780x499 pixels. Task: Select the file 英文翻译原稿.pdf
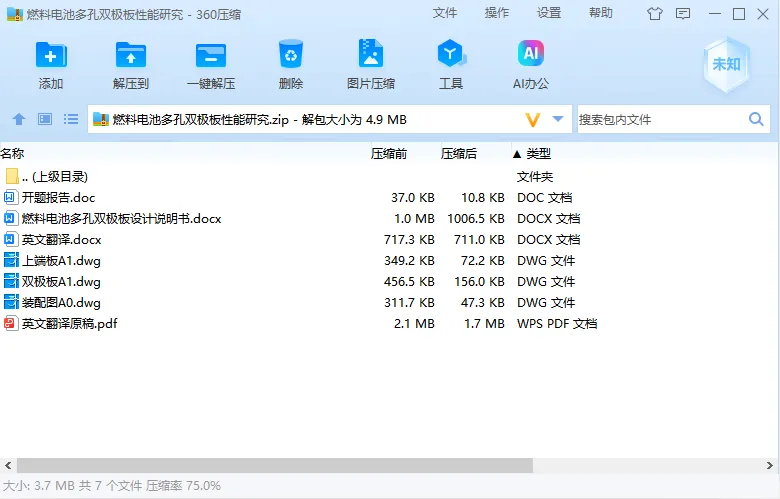[70, 323]
